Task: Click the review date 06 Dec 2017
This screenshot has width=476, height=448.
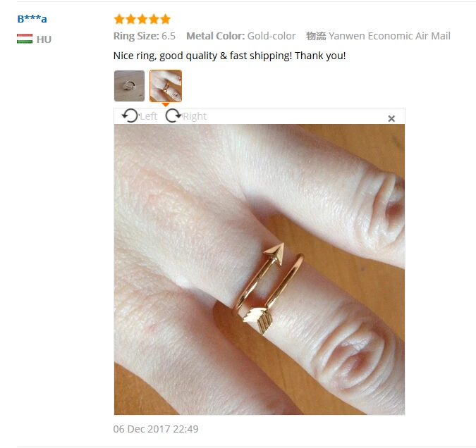Action: click(x=156, y=429)
